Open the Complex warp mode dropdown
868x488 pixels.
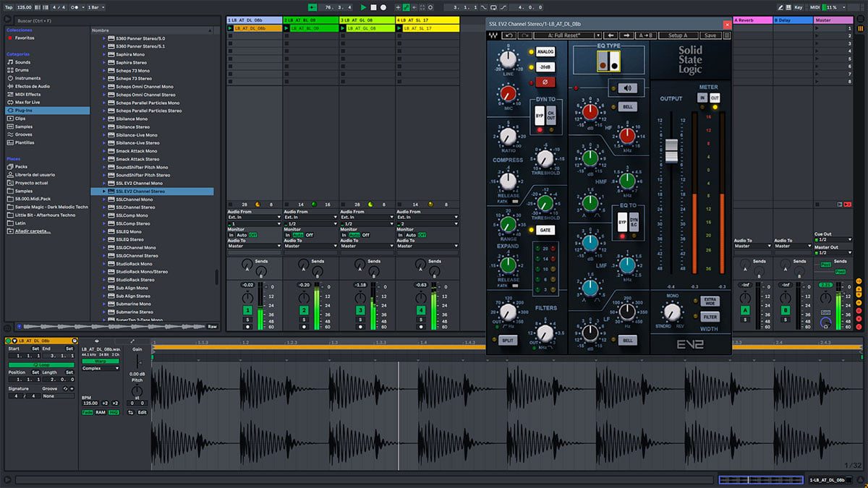(x=101, y=368)
